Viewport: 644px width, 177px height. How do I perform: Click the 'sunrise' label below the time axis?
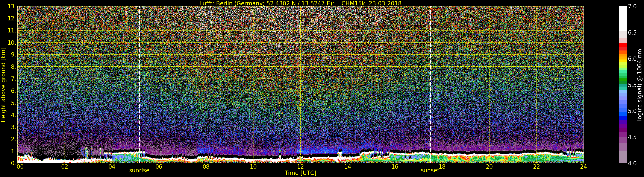(139, 171)
